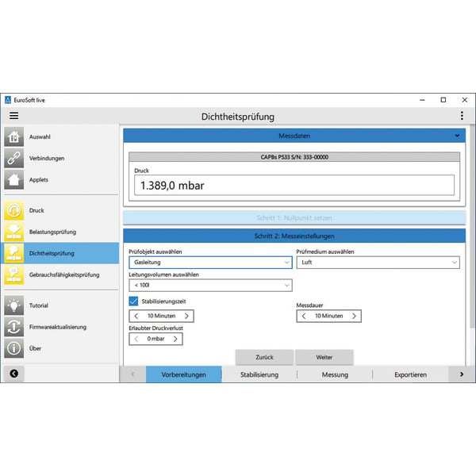Increase Messdauer with right arrow
476x476 pixels.
click(354, 316)
